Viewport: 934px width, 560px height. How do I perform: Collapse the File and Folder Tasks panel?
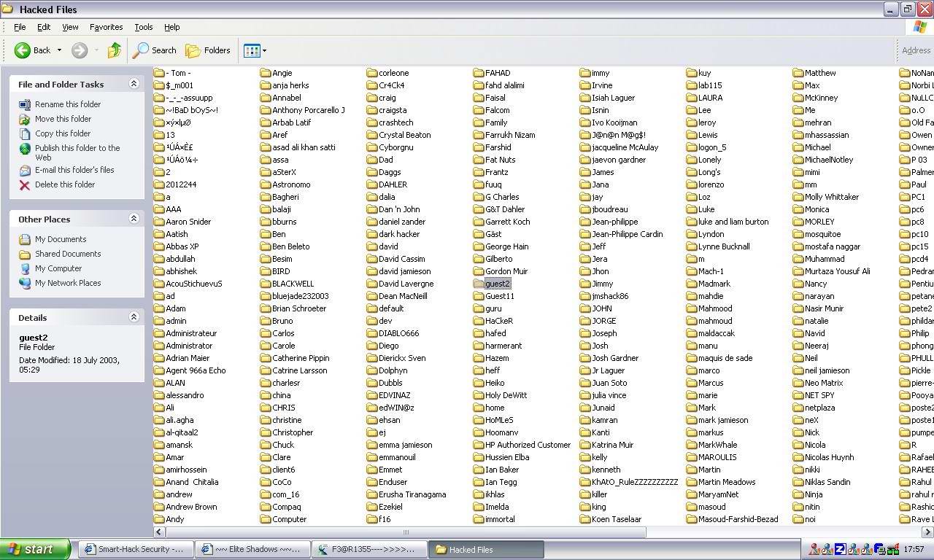[x=134, y=84]
